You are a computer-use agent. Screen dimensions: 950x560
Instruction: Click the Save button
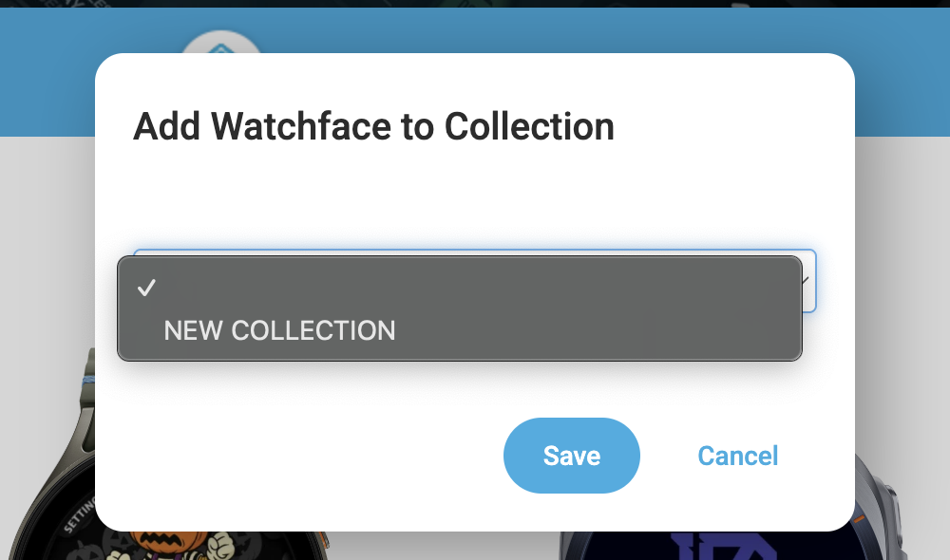click(x=571, y=456)
